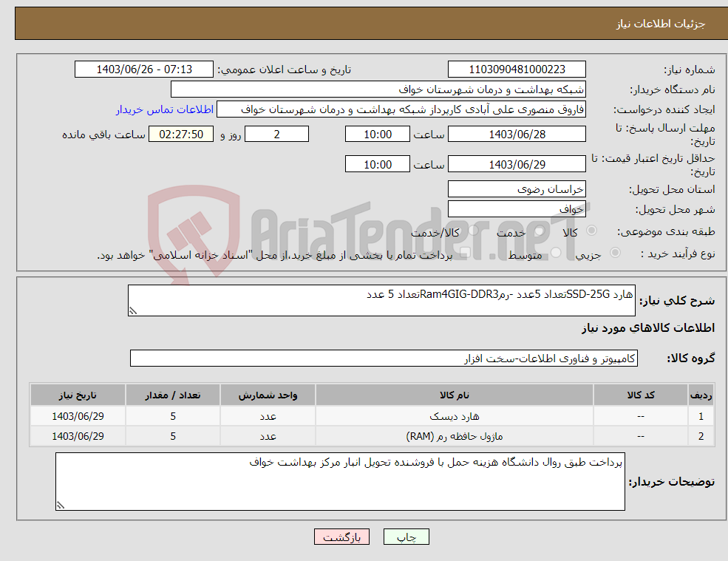Select the خدمت radio button
Viewport: 728px width, 561px height.
pyautogui.click(x=539, y=231)
